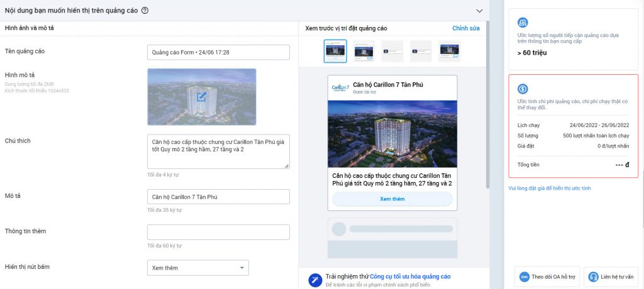Click Tổng tiền total value
The width and height of the screenshot is (644, 289).
click(622, 165)
